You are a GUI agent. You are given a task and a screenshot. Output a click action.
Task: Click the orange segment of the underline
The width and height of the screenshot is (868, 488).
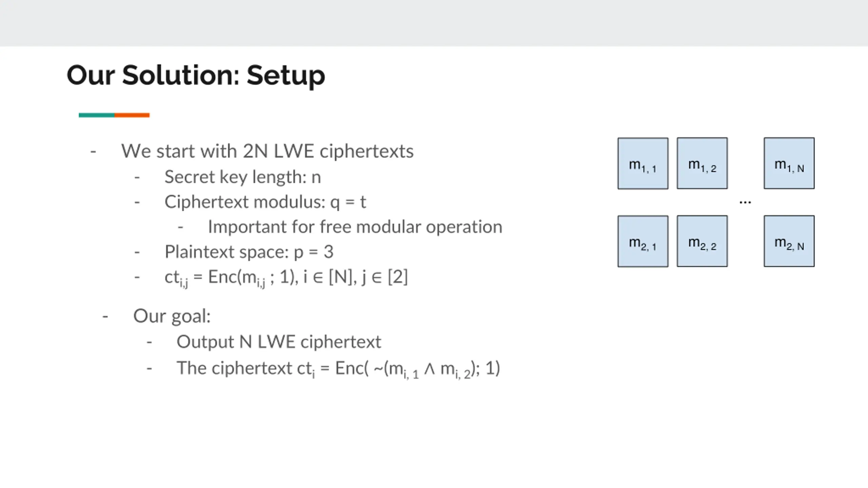132,115
